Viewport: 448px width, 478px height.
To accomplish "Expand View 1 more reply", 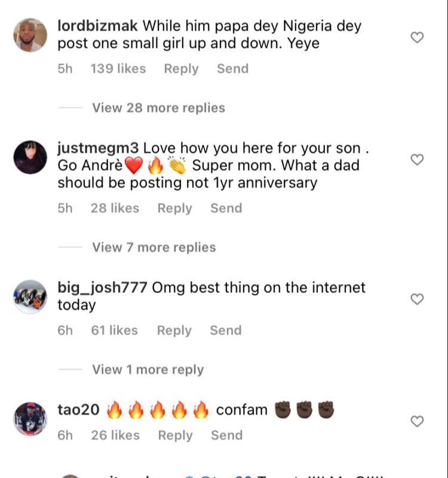I will click(148, 370).
